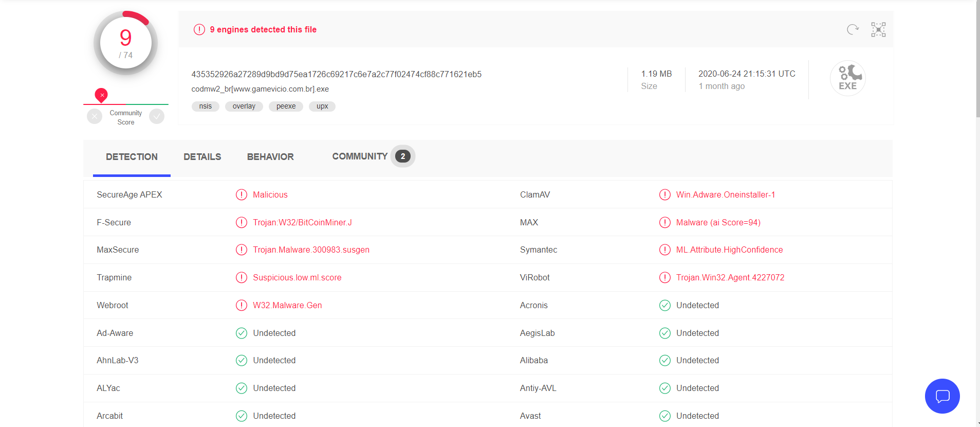980x427 pixels.
Task: Click 'Trojan.Malware.300983.susgen' result
Action: tap(311, 250)
